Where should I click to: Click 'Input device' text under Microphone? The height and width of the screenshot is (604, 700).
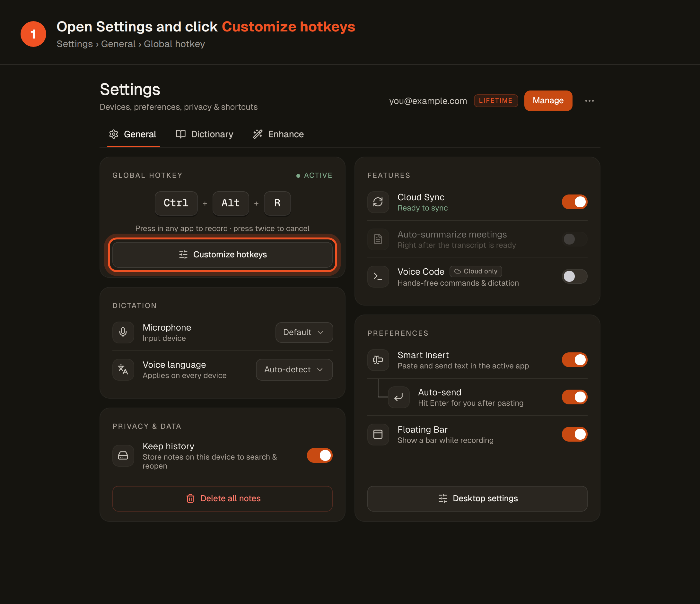point(164,338)
